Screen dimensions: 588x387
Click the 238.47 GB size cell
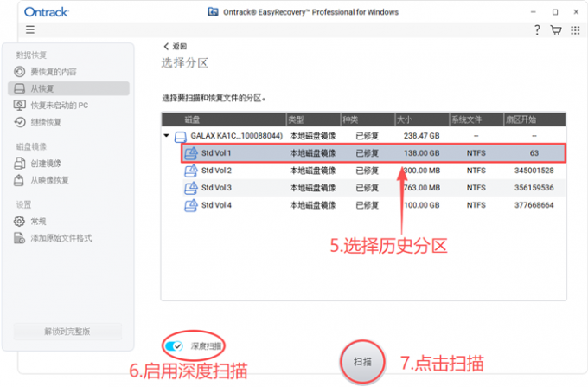(x=421, y=136)
